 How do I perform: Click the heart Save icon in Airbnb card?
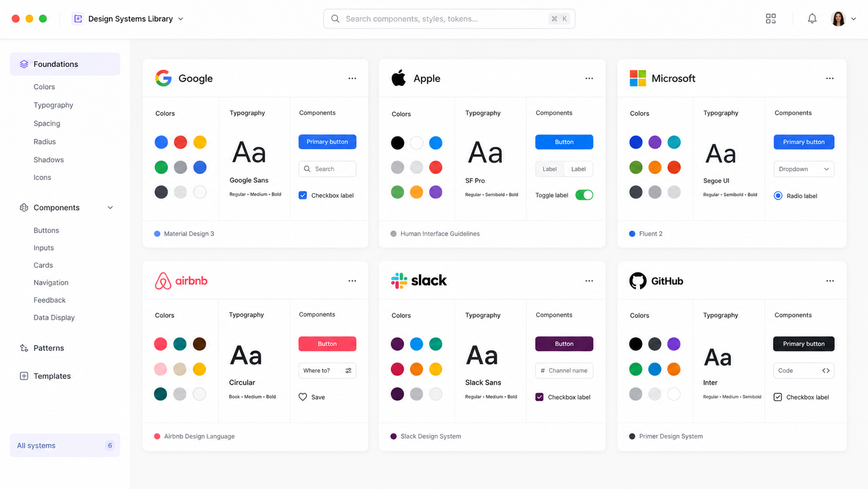coord(303,397)
